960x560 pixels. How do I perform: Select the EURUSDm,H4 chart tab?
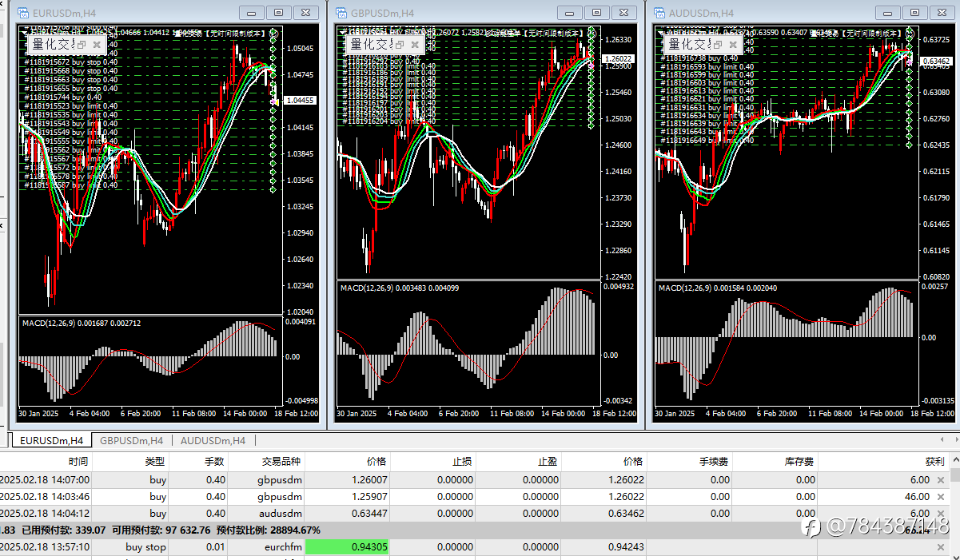tap(51, 440)
